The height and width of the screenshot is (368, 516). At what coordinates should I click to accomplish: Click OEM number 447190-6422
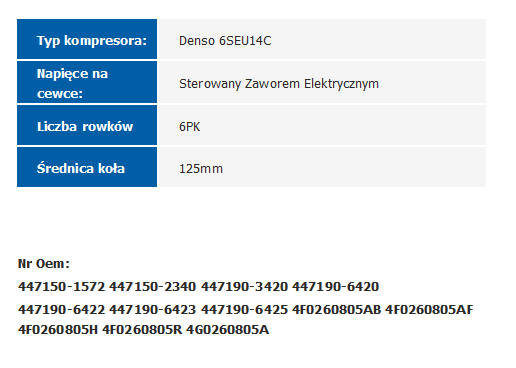click(x=62, y=310)
